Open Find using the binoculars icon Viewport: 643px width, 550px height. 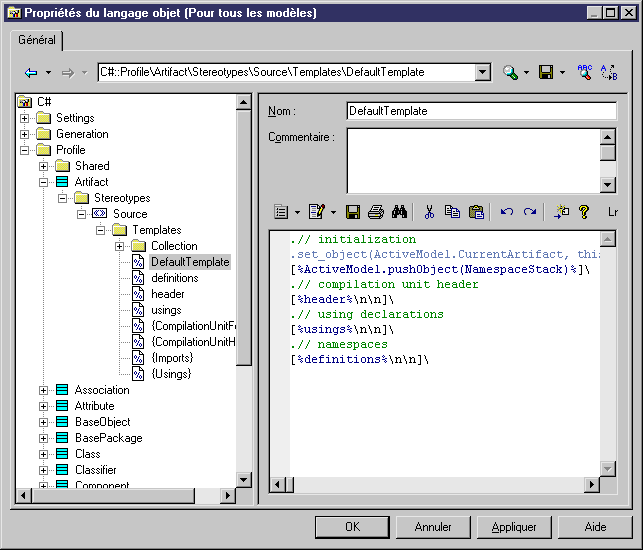[x=399, y=212]
